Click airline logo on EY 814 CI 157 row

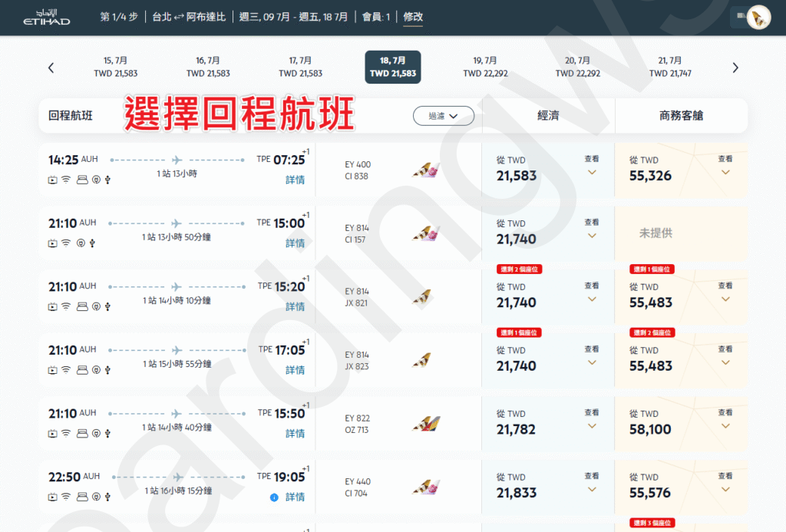pyautogui.click(x=425, y=233)
